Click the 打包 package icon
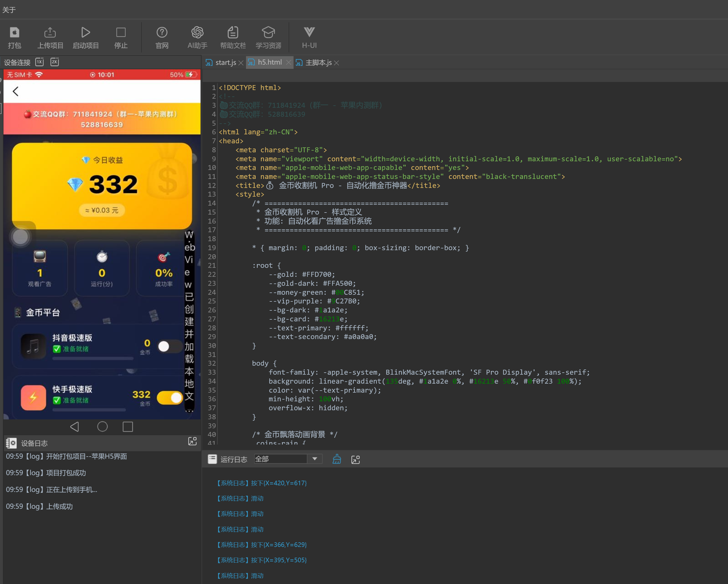 [14, 33]
